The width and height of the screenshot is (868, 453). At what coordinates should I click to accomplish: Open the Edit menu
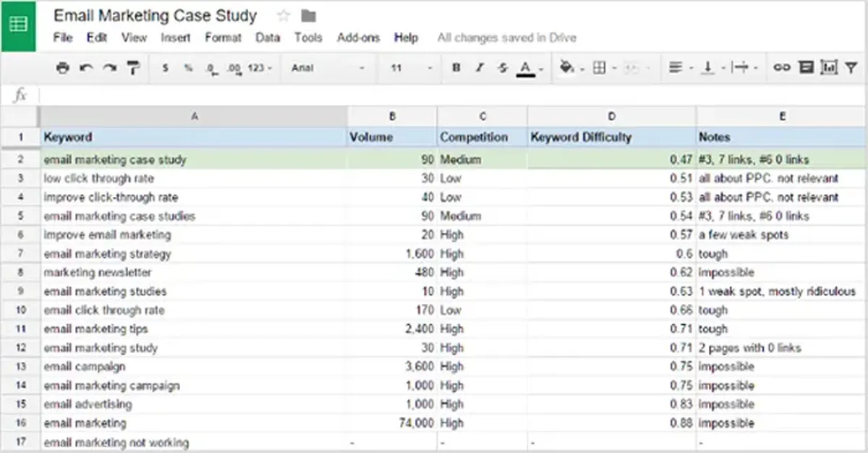(x=96, y=38)
